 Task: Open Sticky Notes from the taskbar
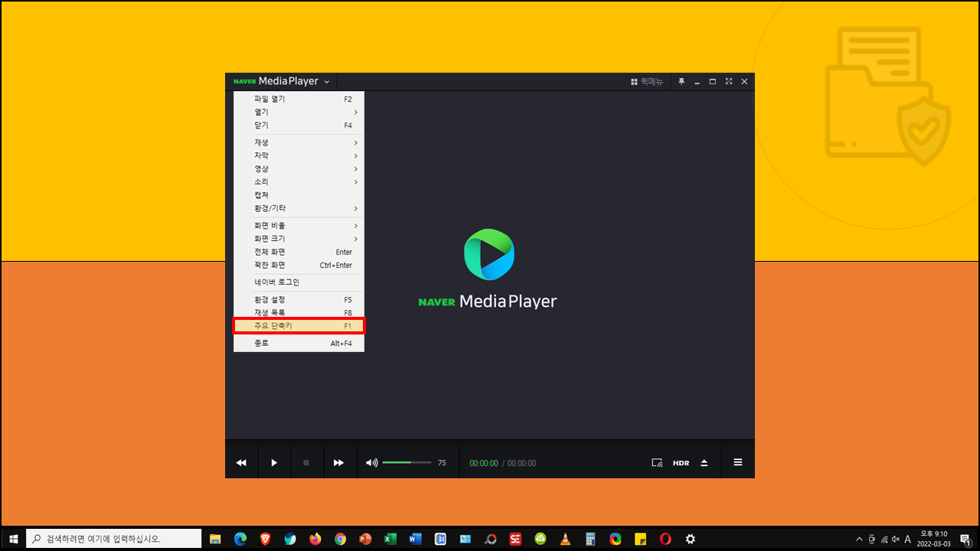640,539
